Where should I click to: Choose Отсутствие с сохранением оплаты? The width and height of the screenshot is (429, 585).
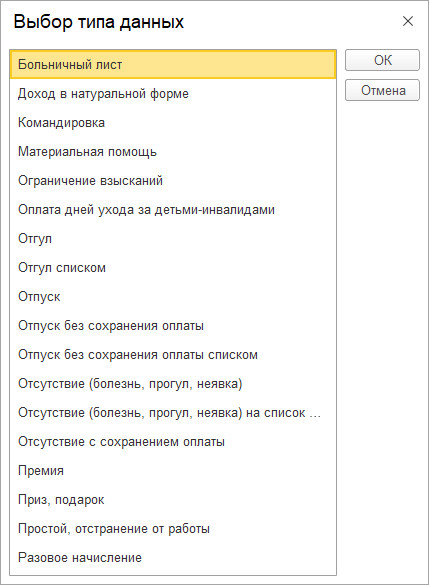pyautogui.click(x=173, y=442)
